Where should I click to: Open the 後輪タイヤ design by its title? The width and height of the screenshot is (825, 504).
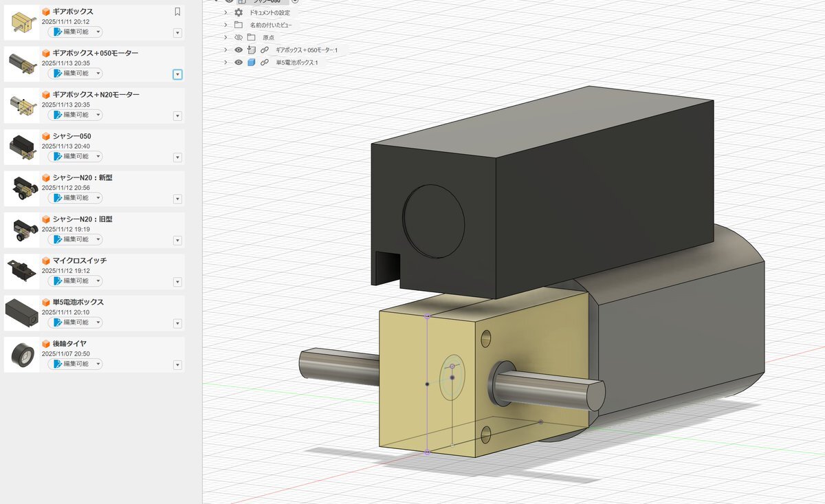(x=69, y=344)
